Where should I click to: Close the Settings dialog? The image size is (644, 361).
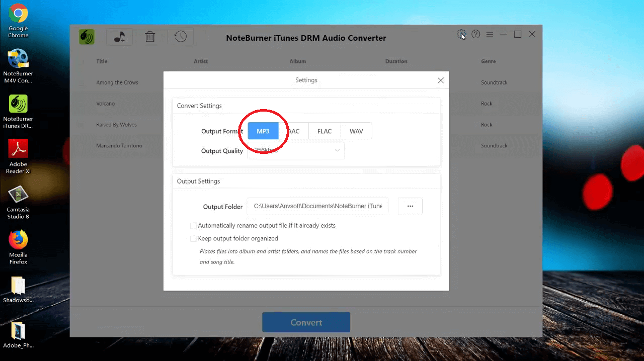[x=441, y=80]
